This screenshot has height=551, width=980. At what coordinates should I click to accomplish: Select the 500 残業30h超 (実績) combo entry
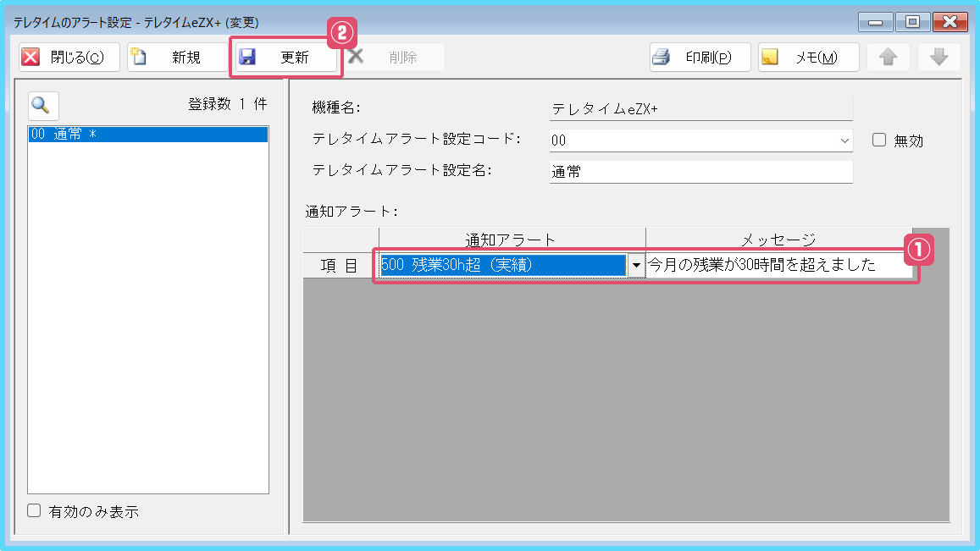click(503, 265)
